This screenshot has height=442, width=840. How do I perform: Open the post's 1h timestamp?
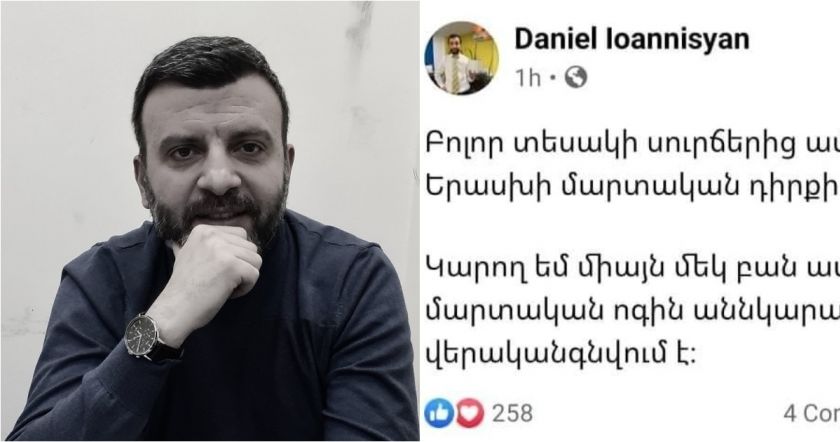click(529, 78)
